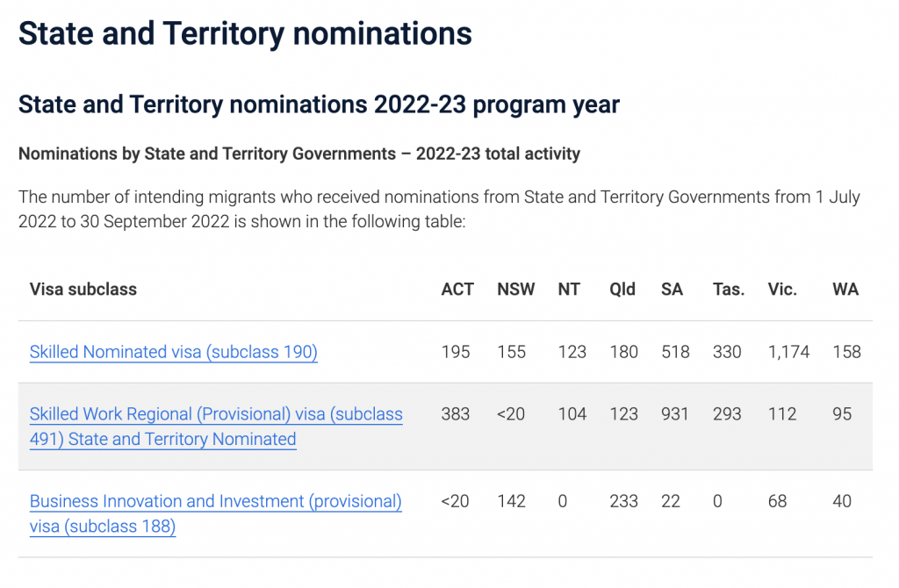The height and width of the screenshot is (588, 899).
Task: Click the "Visa subclass" column header
Action: tap(83, 289)
